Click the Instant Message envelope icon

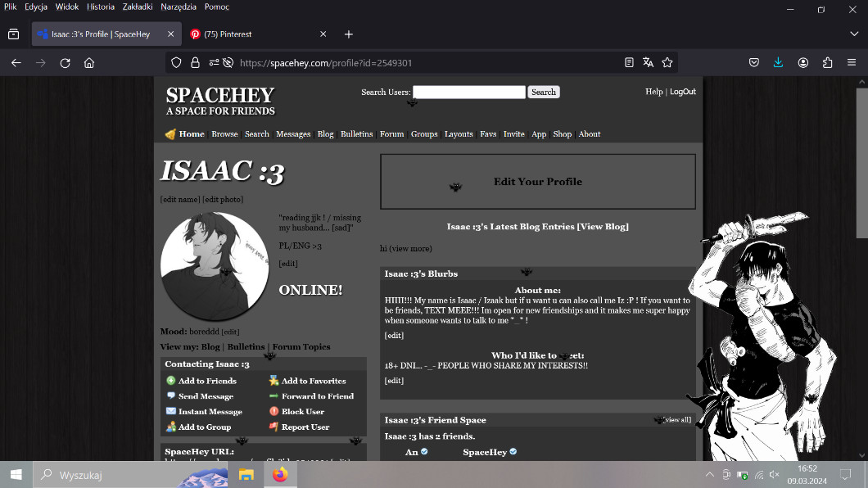point(171,411)
